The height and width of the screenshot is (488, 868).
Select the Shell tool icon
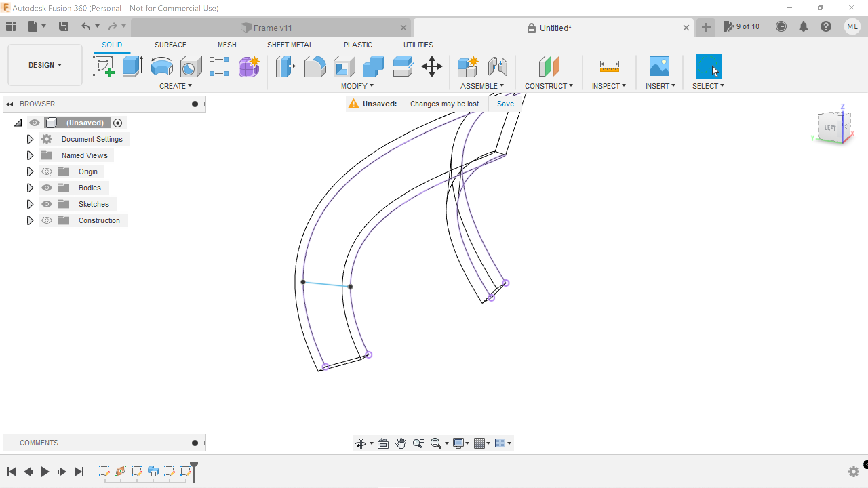pyautogui.click(x=344, y=66)
